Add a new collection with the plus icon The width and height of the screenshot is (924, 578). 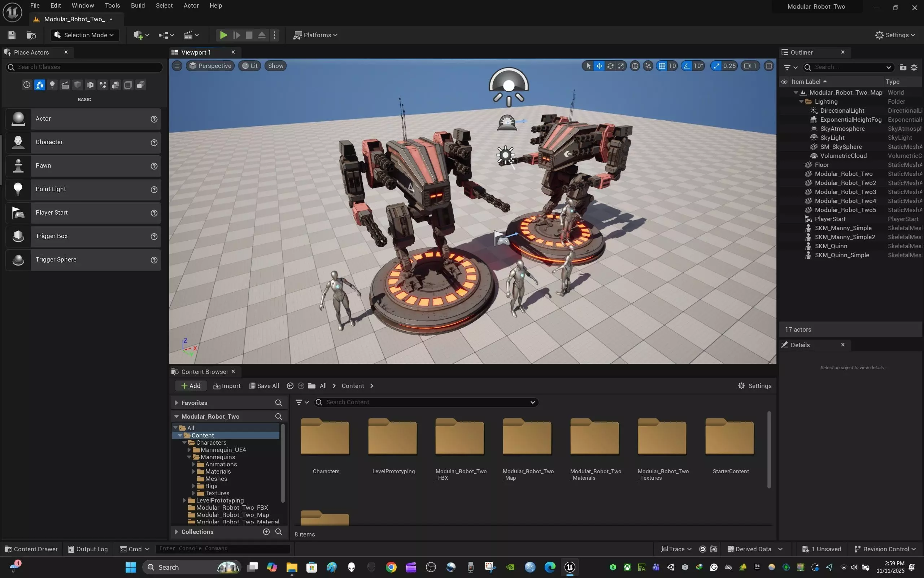coord(266,532)
